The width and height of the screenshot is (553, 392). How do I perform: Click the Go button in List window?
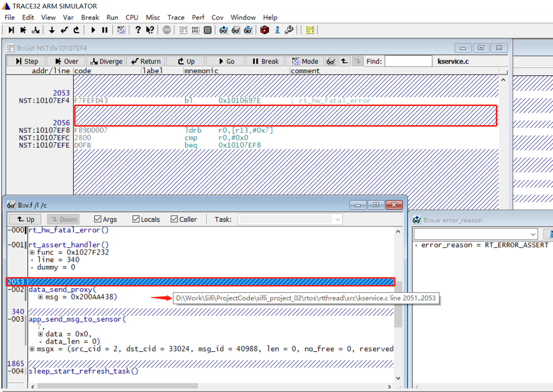point(225,61)
